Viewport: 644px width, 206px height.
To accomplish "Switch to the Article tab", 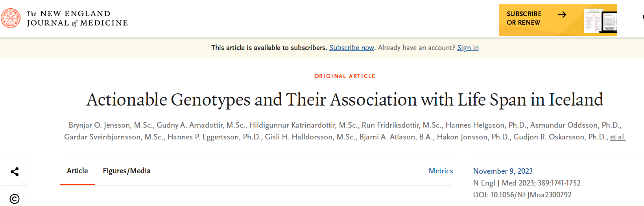I will point(78,171).
